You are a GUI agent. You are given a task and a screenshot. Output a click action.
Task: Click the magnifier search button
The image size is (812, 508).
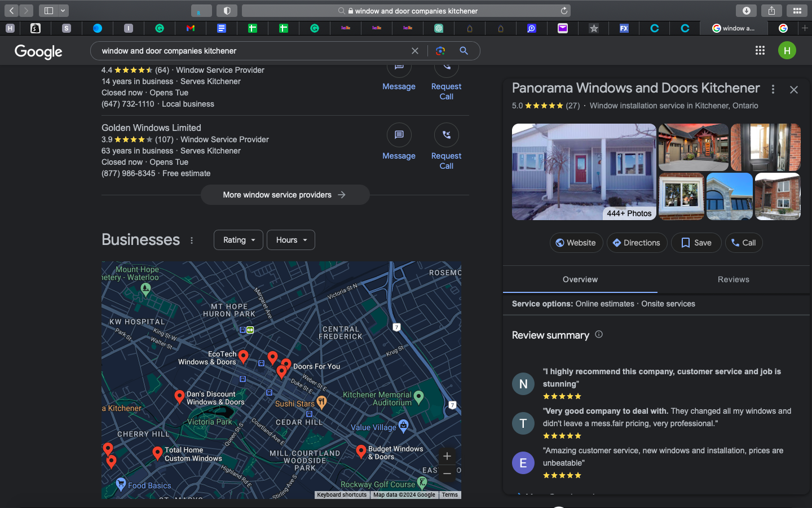(x=464, y=51)
